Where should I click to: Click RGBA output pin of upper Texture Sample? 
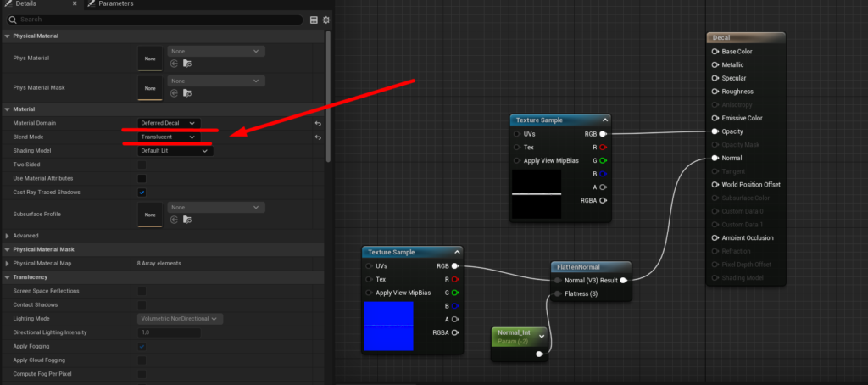coord(603,200)
